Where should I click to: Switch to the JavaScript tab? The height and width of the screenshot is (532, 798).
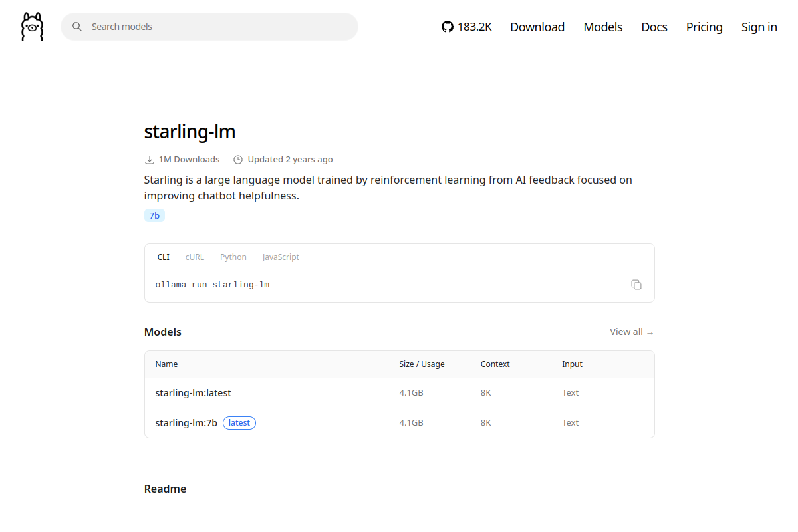(x=281, y=257)
